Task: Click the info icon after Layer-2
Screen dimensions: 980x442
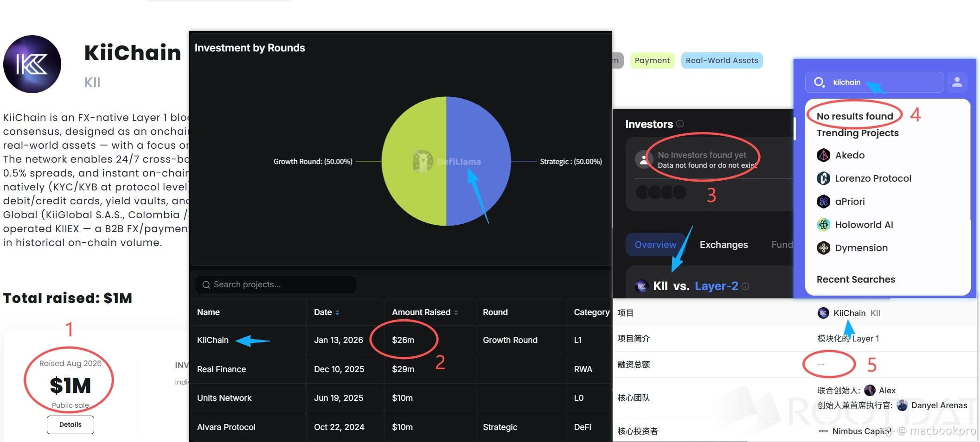Action: pyautogui.click(x=745, y=286)
